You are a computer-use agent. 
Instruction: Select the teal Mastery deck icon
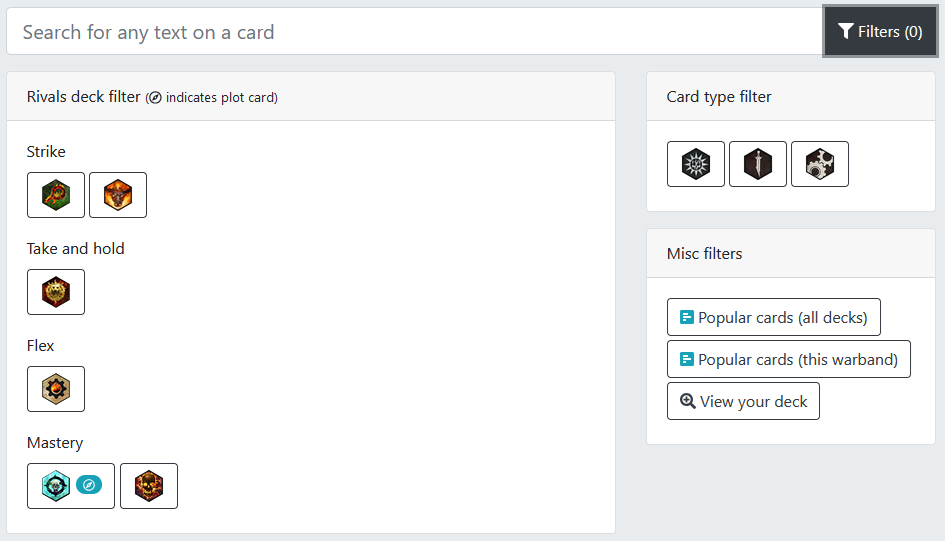56,486
